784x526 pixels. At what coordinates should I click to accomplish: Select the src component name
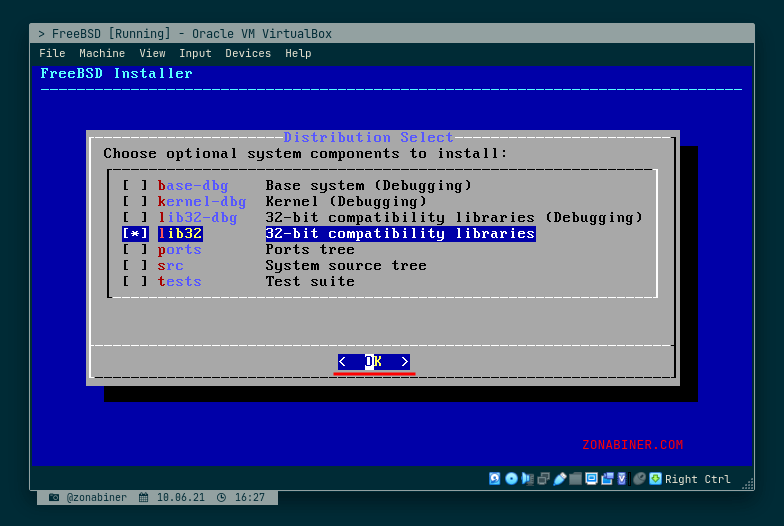click(x=170, y=266)
